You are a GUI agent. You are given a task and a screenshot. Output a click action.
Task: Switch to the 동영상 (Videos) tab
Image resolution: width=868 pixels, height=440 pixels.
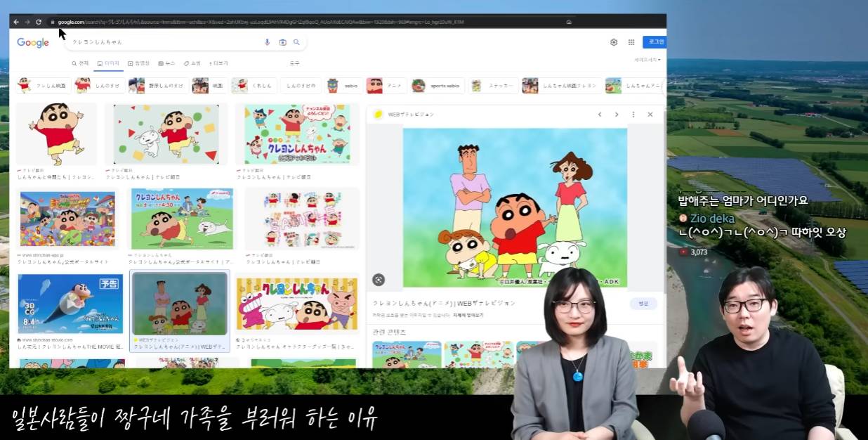click(x=139, y=63)
